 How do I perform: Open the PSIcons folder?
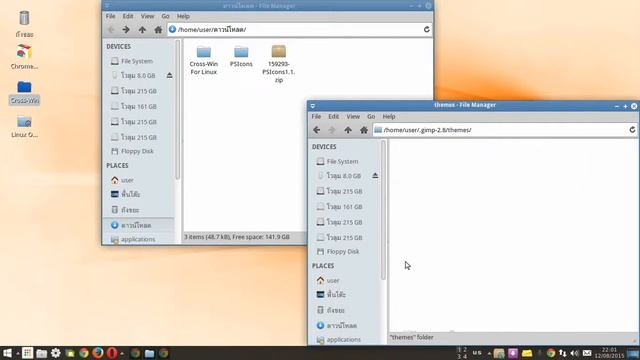click(241, 56)
